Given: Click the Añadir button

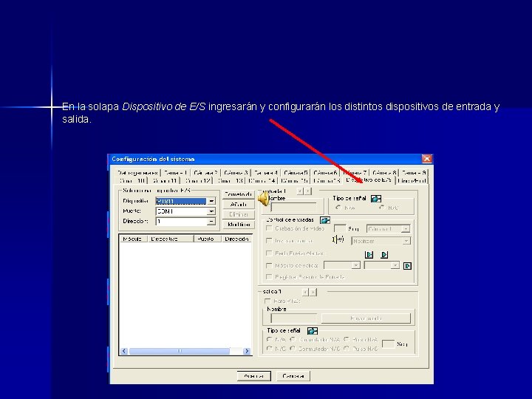Looking at the screenshot, I should click(x=239, y=204).
